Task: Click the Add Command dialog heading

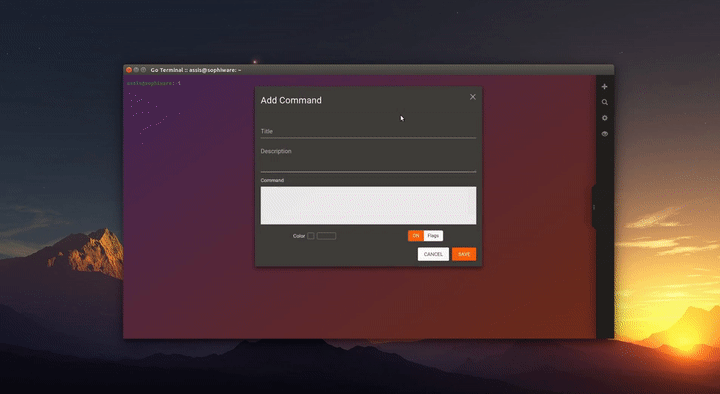Action: [291, 100]
